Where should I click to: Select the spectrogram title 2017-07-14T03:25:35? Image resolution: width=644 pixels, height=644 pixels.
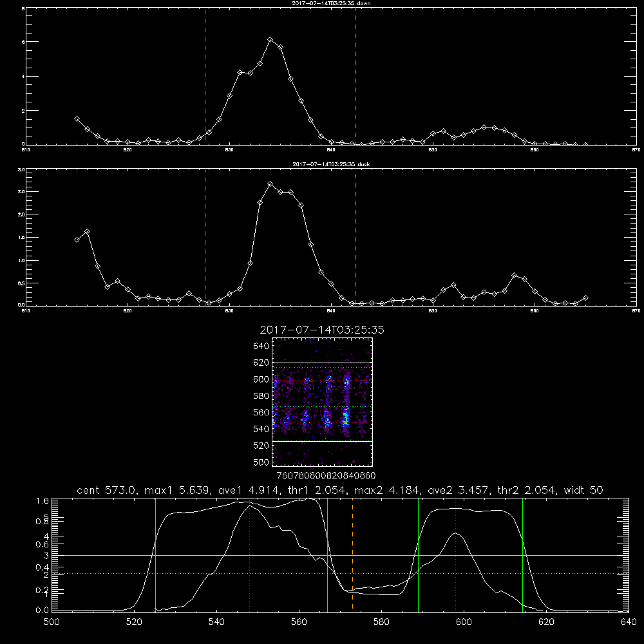tap(322, 330)
